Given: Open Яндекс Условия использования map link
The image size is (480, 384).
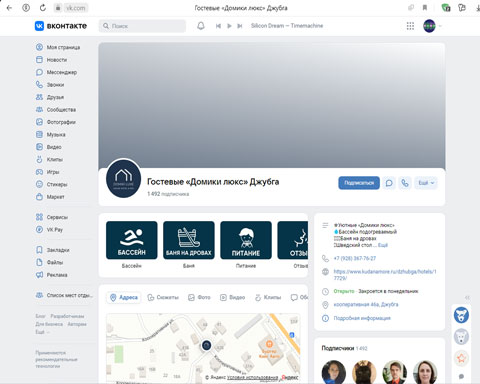Looking at the screenshot, I should [252, 378].
